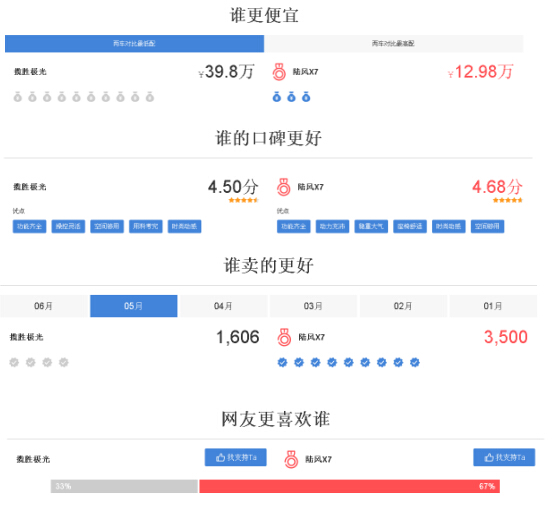This screenshot has height=512, width=552.
Task: Open the 06月 sales tab
Action: coord(44,306)
